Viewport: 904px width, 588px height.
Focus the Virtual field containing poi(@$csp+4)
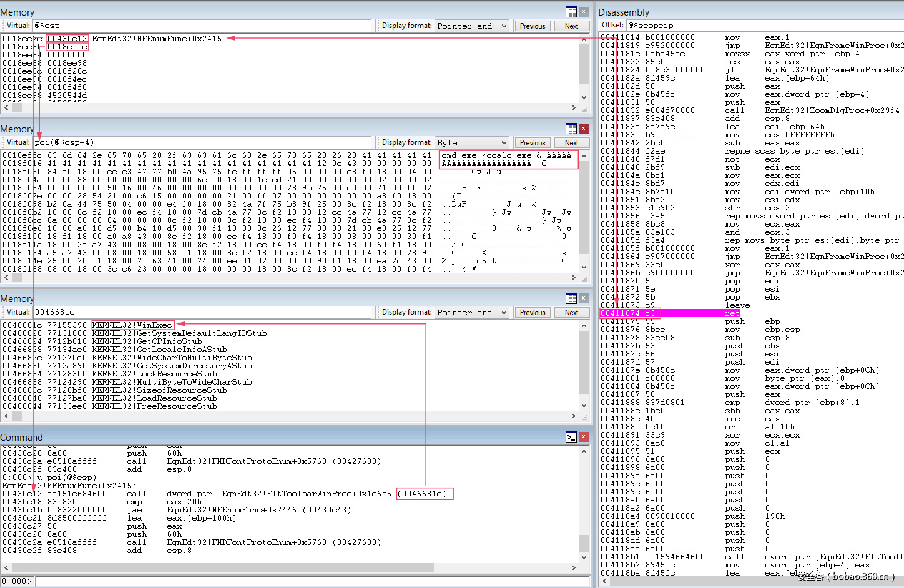point(201,142)
